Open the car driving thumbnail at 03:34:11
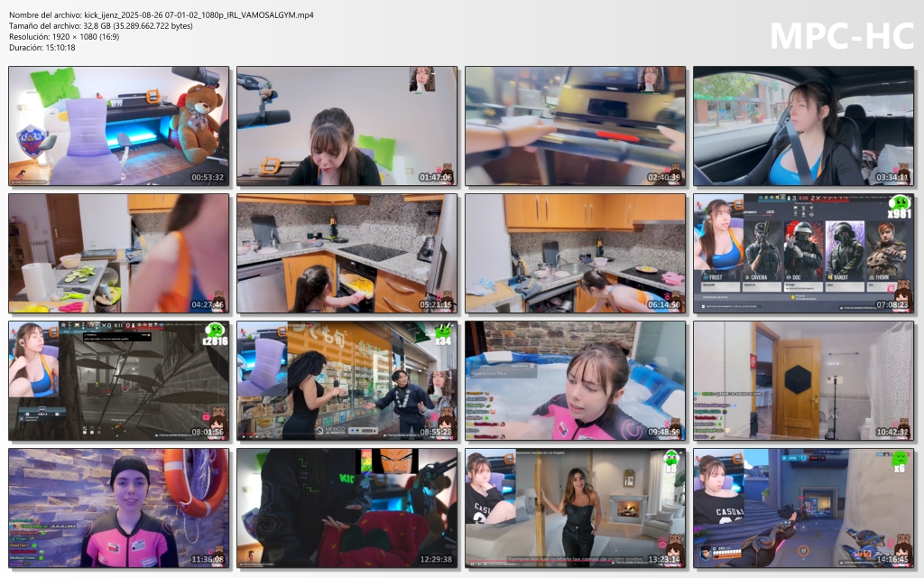This screenshot has height=578, width=924. [x=804, y=126]
